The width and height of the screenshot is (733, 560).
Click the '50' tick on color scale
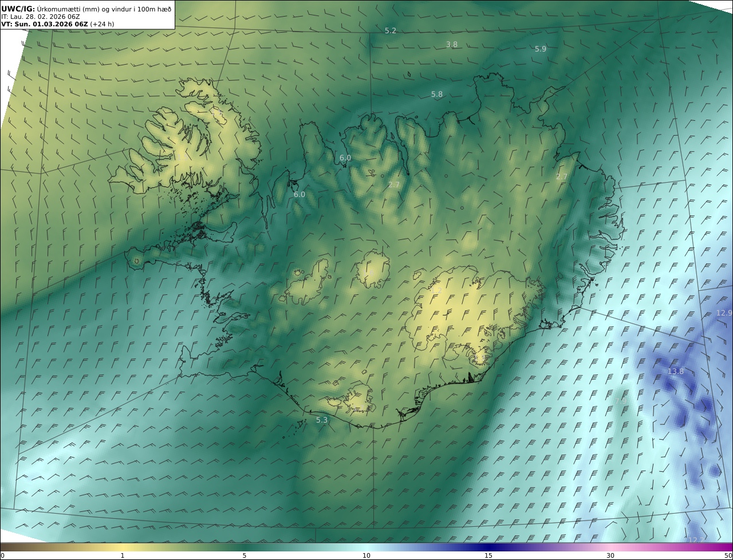728,555
